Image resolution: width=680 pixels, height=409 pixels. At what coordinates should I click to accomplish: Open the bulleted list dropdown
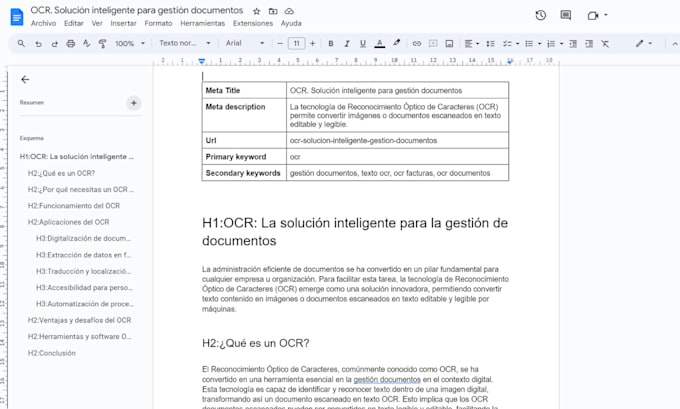[x=533, y=43]
